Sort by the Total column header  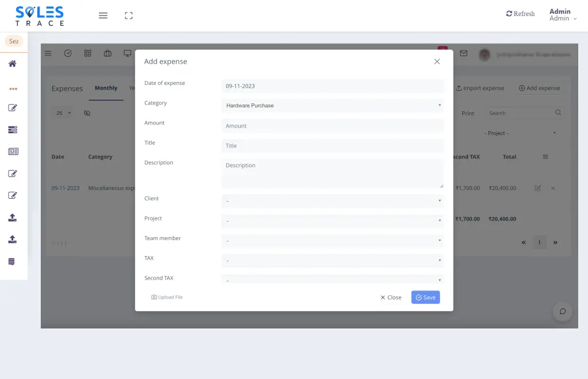click(509, 157)
